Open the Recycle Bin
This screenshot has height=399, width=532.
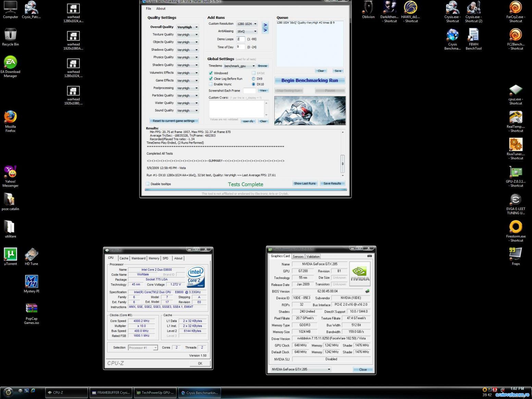pos(10,37)
